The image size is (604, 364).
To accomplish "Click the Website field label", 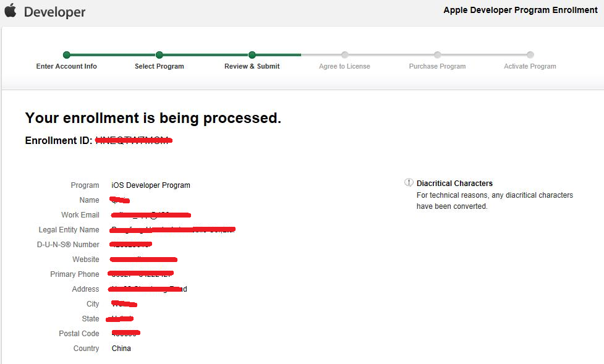I will coord(85,260).
